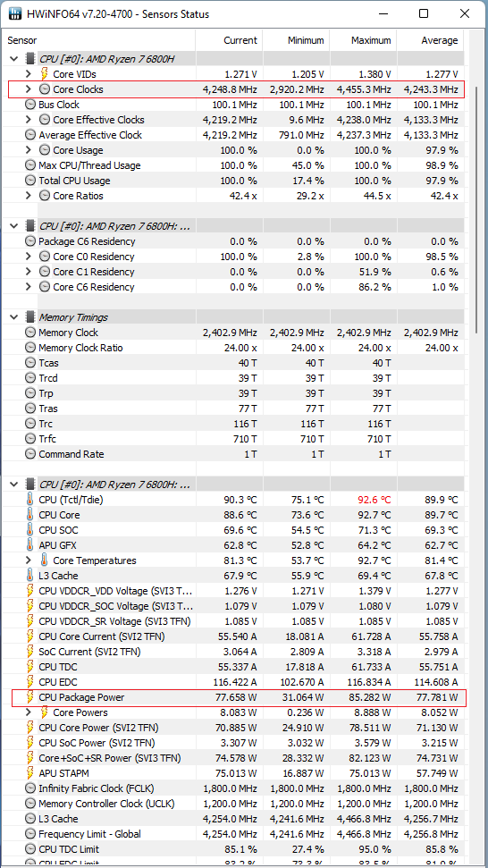This screenshot has width=488, height=868.
Task: Click the Total CPU Usage icon
Action: 30,181
